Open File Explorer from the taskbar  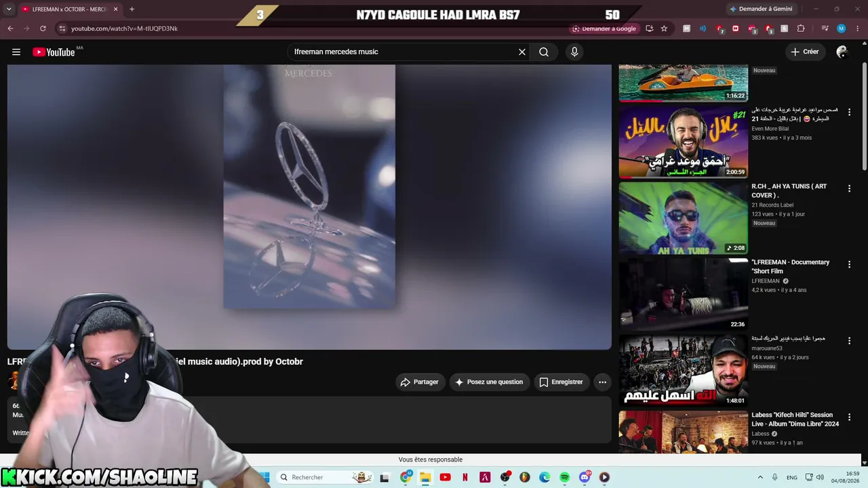425,477
